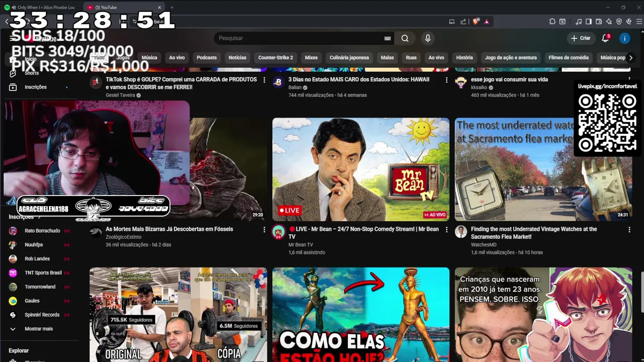644x362 pixels.
Task: Click the share page icon in address bar
Action: click(x=463, y=22)
